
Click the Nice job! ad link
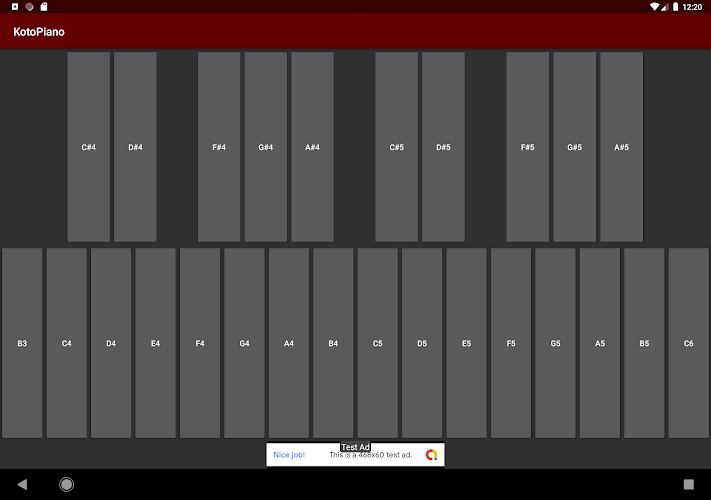point(289,455)
